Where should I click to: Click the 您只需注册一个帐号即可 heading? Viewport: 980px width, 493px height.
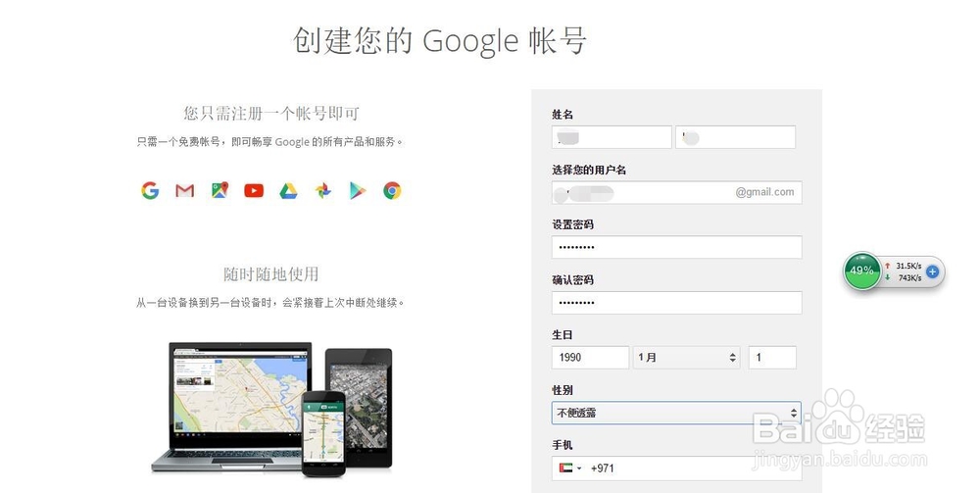271,114
